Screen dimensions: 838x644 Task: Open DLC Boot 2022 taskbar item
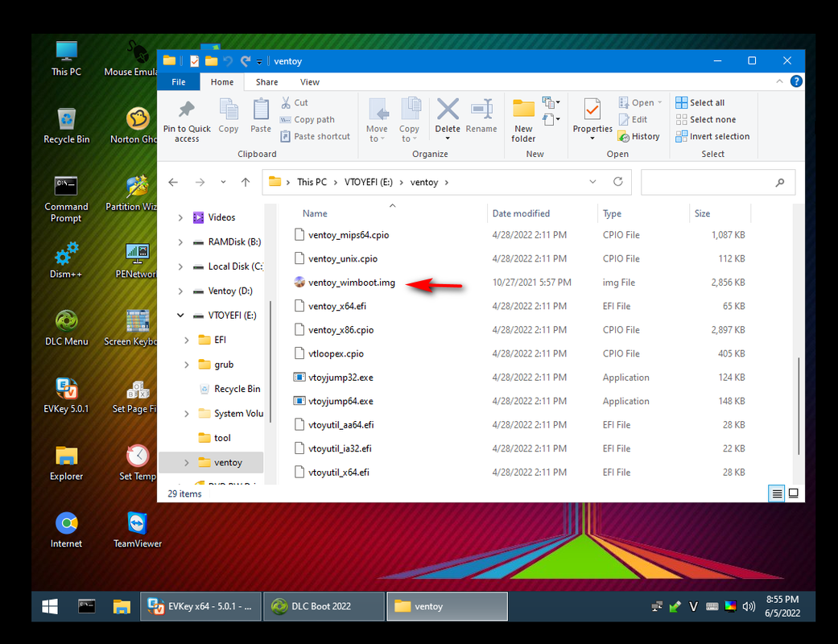324,607
